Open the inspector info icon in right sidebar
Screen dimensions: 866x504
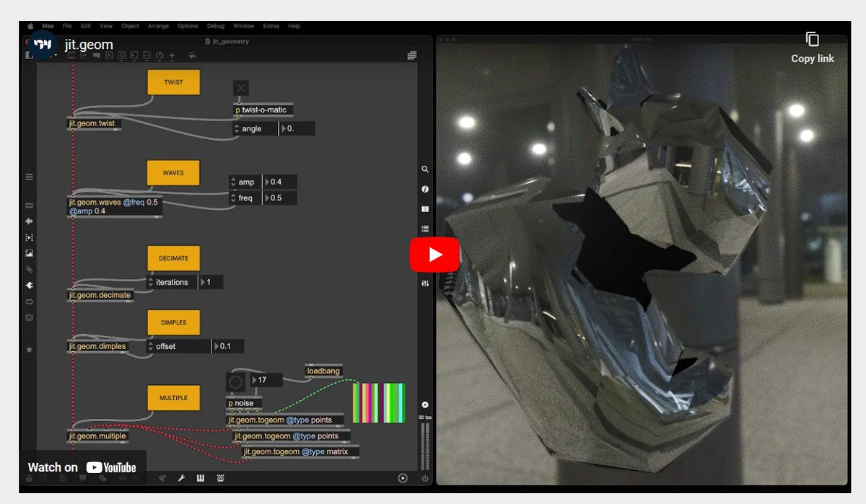[425, 189]
